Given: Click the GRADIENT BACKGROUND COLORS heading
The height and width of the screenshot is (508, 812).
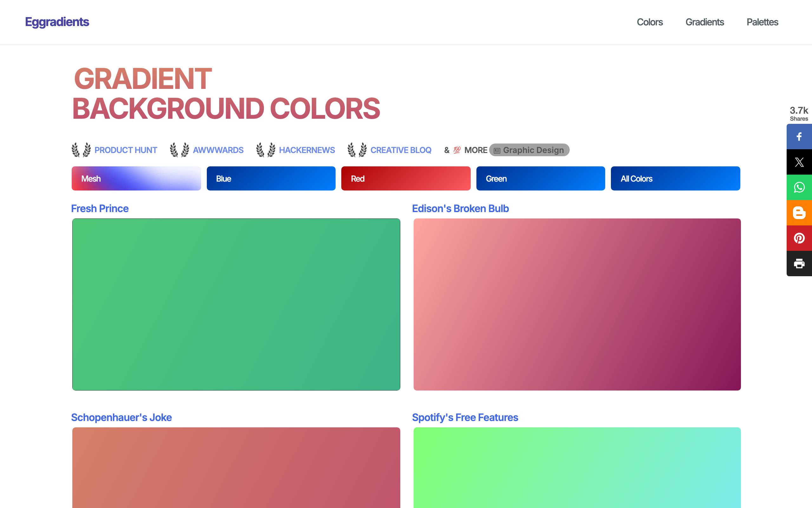Looking at the screenshot, I should 226,93.
